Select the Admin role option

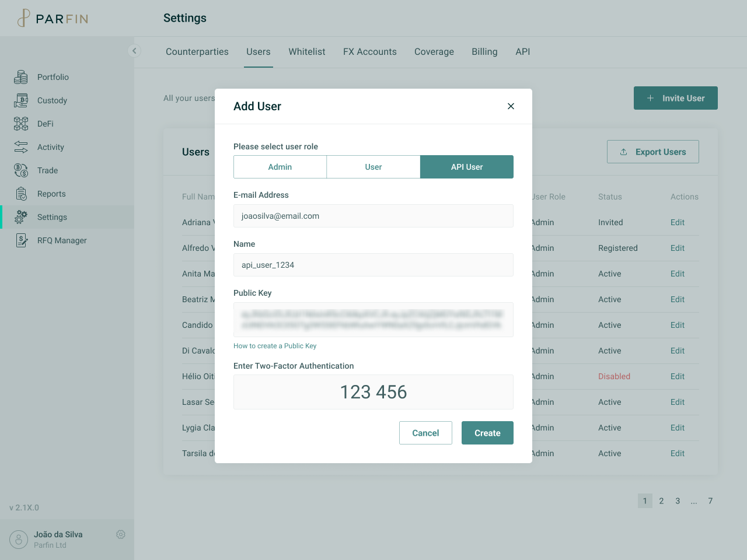coord(280,167)
